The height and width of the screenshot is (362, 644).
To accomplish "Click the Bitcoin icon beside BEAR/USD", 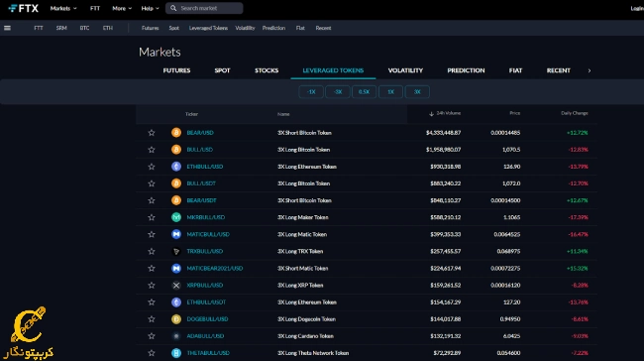I will 176,133.
